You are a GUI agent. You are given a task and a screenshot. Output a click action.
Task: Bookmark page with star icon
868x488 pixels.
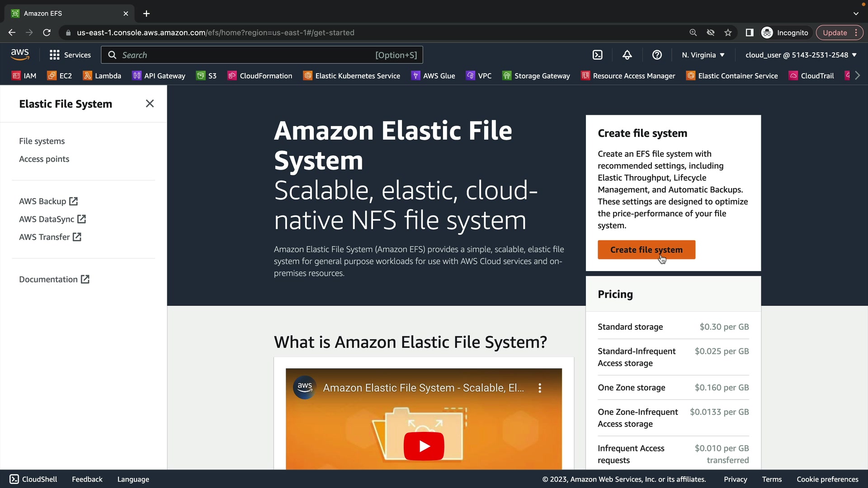[x=728, y=33]
